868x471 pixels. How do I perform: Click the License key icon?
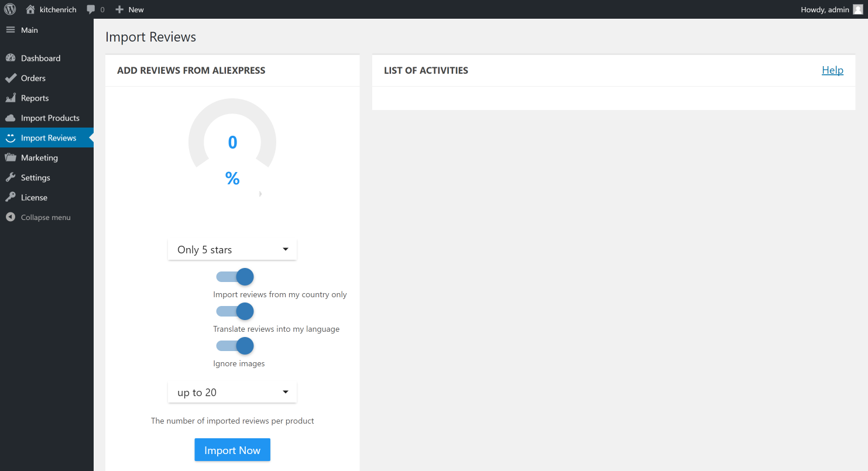pyautogui.click(x=11, y=198)
